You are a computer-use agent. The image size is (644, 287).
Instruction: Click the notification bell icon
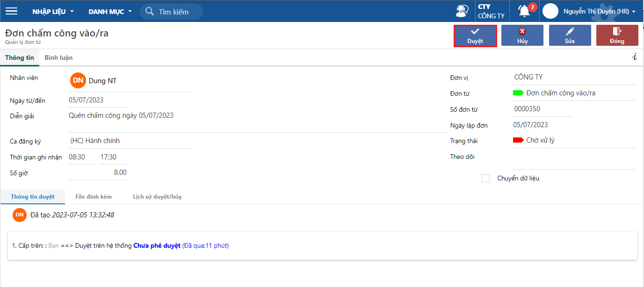point(524,11)
